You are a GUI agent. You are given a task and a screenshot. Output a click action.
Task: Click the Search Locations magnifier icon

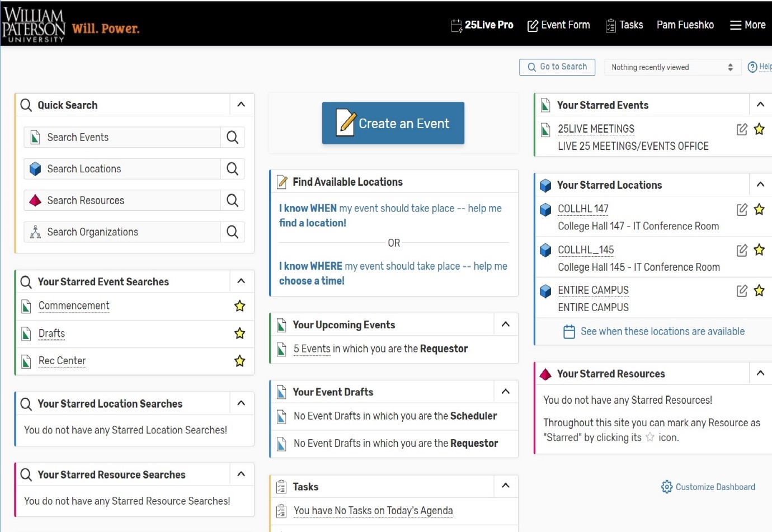pyautogui.click(x=232, y=169)
